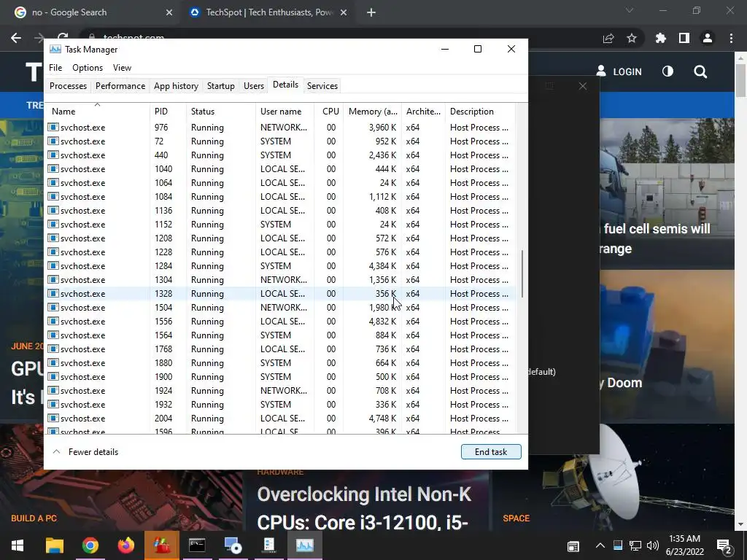This screenshot has width=747, height=560.
Task: Collapse Task Manager with Fewer details
Action: [85, 452]
